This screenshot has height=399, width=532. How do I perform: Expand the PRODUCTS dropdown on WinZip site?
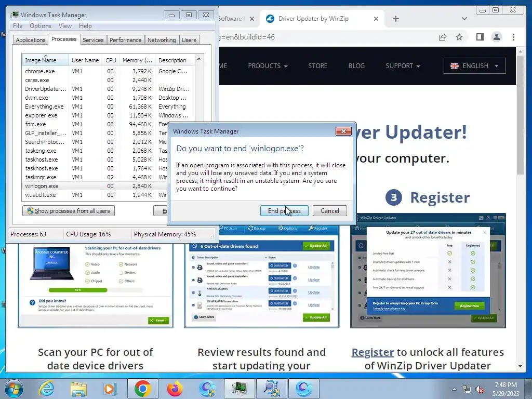(268, 66)
